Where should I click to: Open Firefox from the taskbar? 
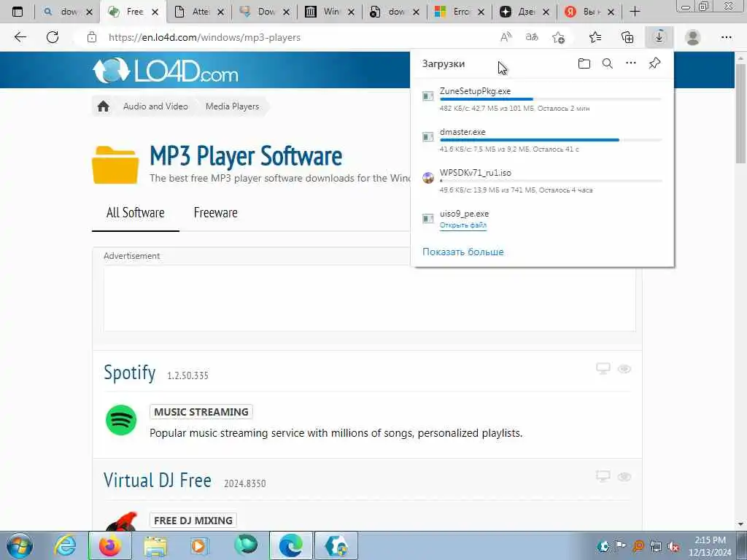coord(110,545)
